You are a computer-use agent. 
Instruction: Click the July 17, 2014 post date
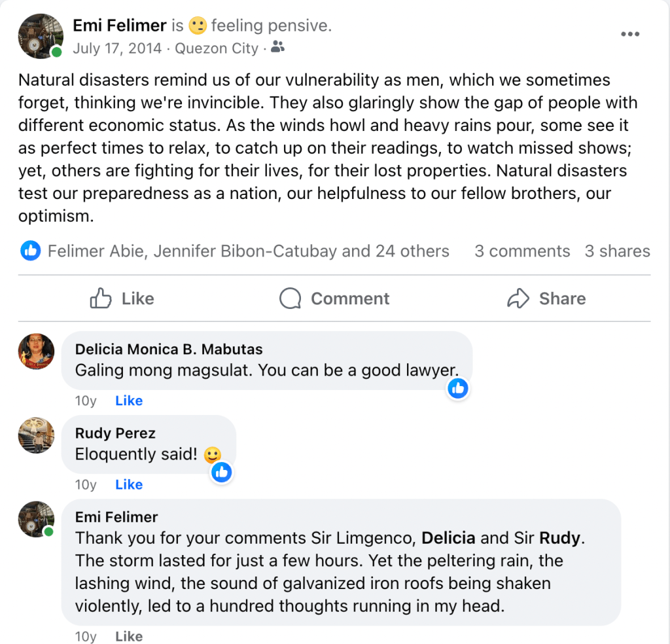tap(116, 48)
